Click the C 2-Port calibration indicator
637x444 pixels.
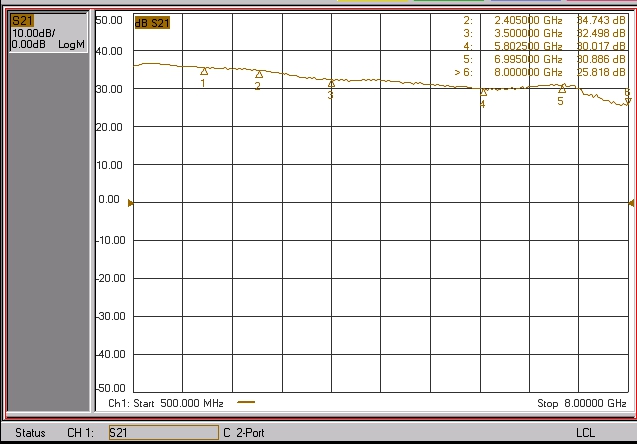click(x=253, y=433)
